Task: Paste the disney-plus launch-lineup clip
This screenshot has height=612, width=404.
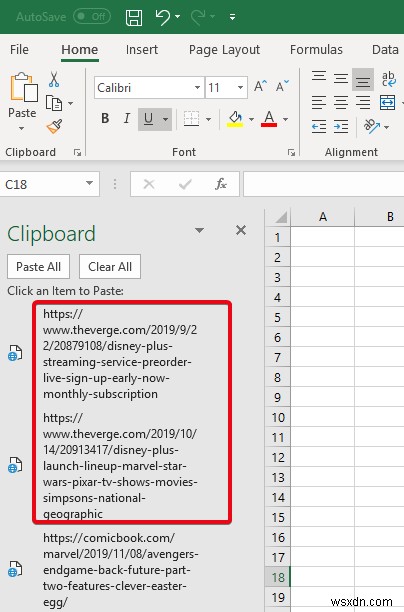Action: pos(120,466)
